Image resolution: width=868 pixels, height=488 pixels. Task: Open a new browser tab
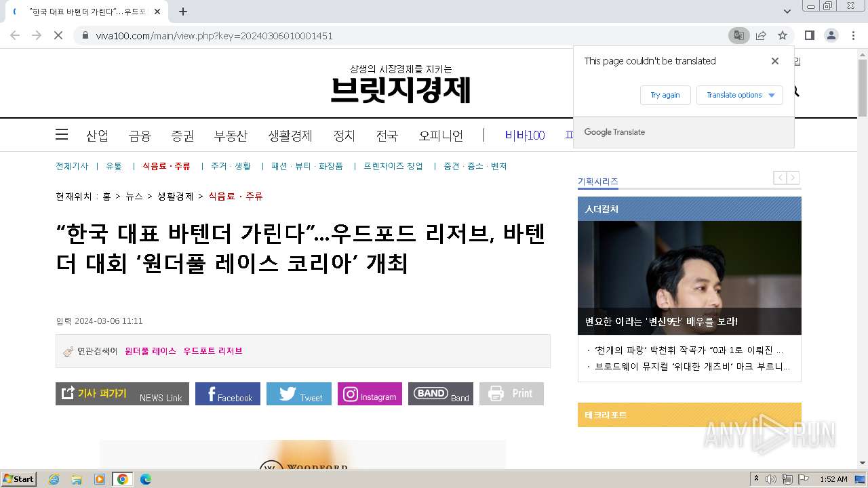(x=183, y=12)
